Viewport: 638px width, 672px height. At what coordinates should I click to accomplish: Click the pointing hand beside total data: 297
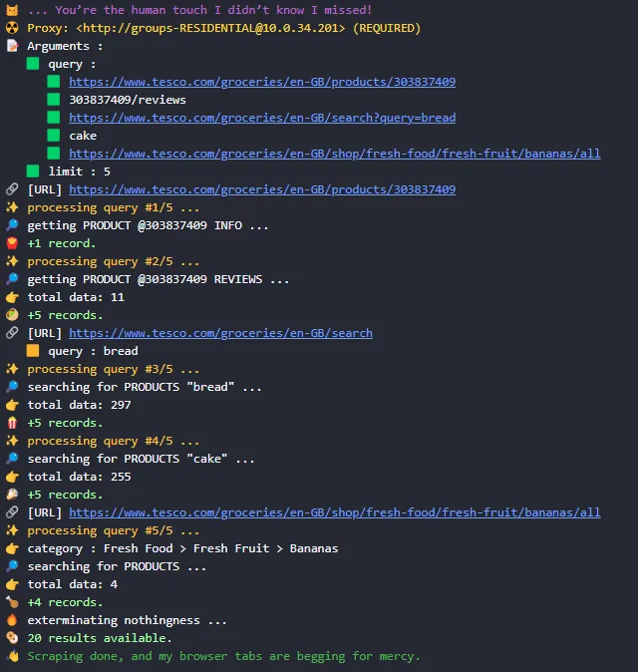click(x=12, y=405)
